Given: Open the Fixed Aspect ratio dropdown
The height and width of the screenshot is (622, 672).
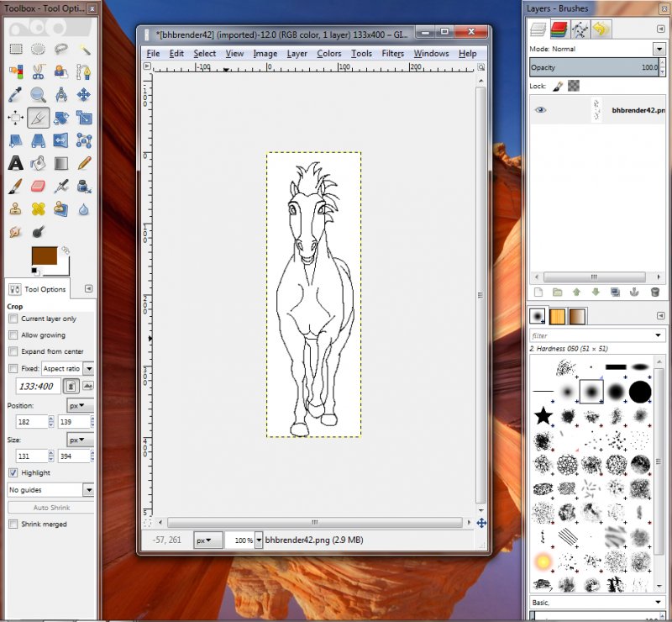Looking at the screenshot, I should pyautogui.click(x=68, y=368).
